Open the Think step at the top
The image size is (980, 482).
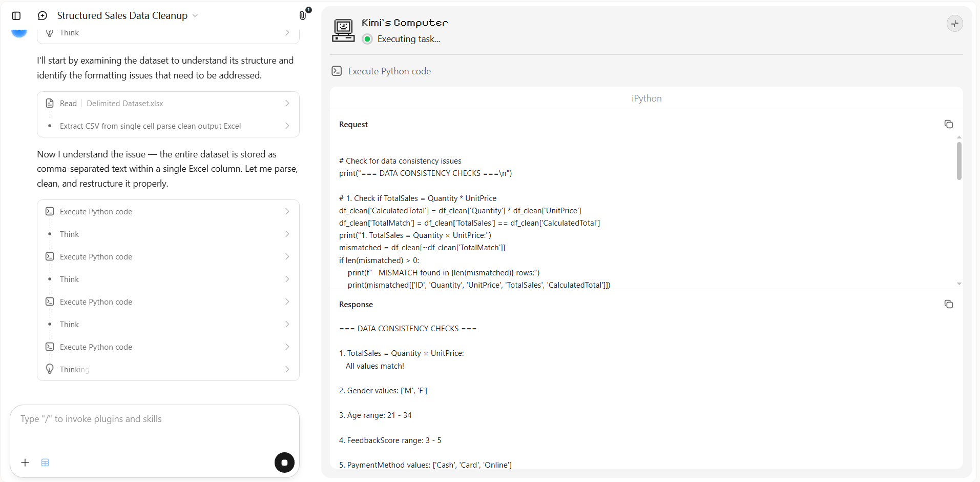[168, 33]
